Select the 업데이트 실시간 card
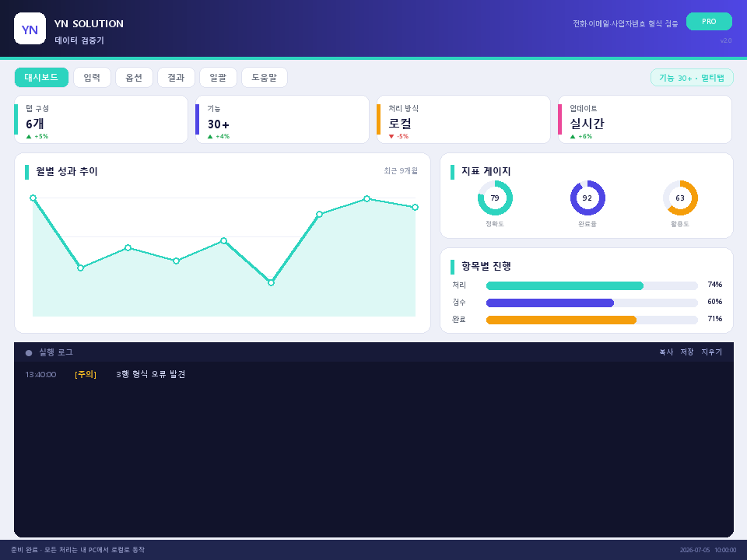 pyautogui.click(x=644, y=120)
